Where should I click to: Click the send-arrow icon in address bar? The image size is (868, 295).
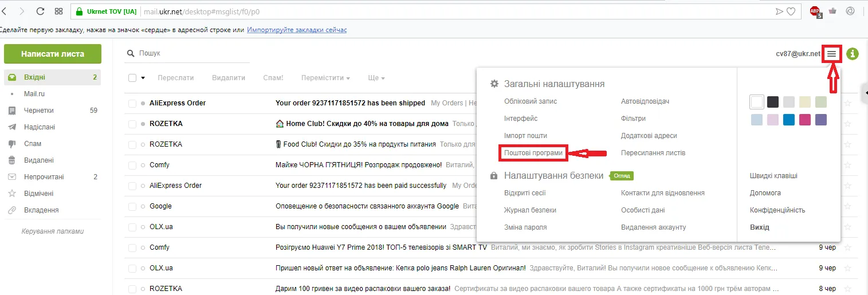tap(779, 11)
